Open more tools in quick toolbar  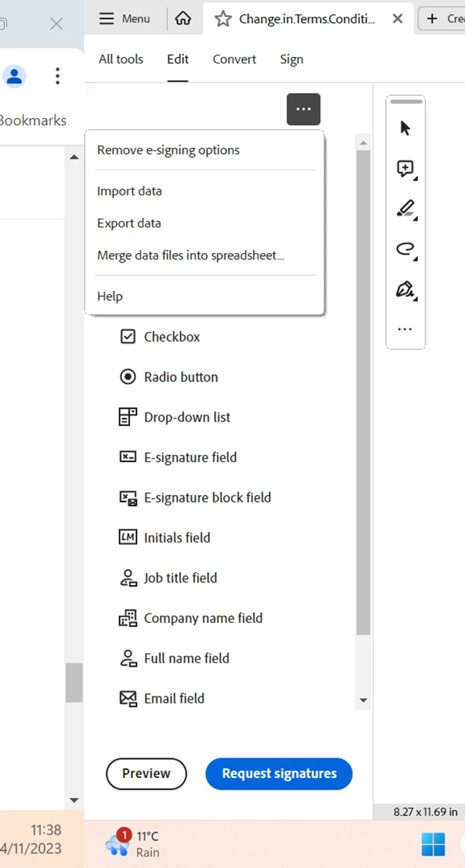point(405,329)
